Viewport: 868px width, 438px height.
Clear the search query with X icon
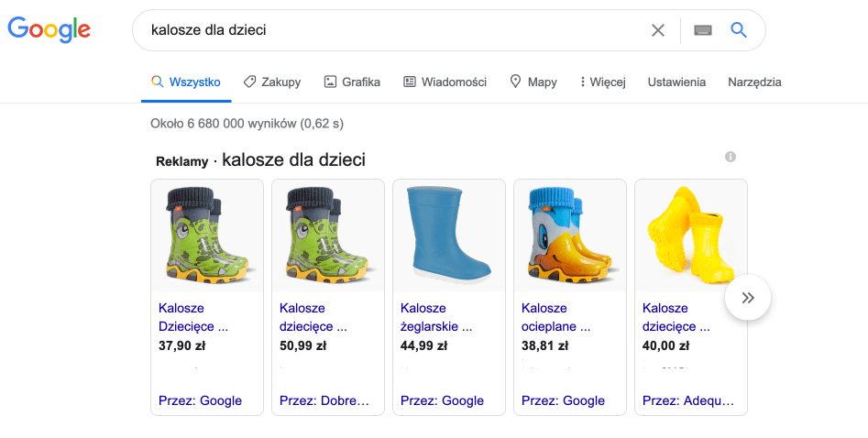tap(657, 30)
